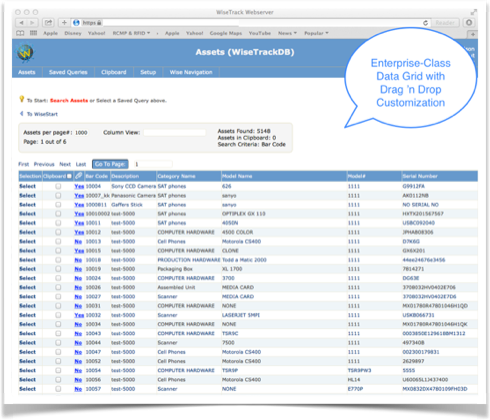Click the Safari back arrow button
This screenshot has height=420, width=490.
(21, 23)
